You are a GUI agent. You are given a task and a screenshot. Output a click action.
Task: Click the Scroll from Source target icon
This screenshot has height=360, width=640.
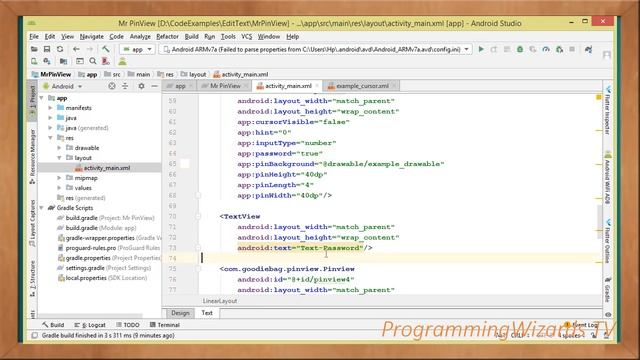click(112, 86)
